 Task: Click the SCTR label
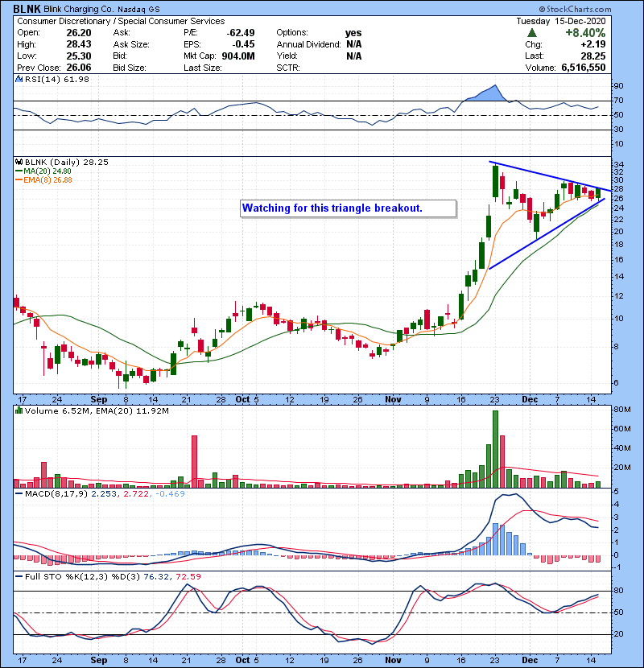288,68
